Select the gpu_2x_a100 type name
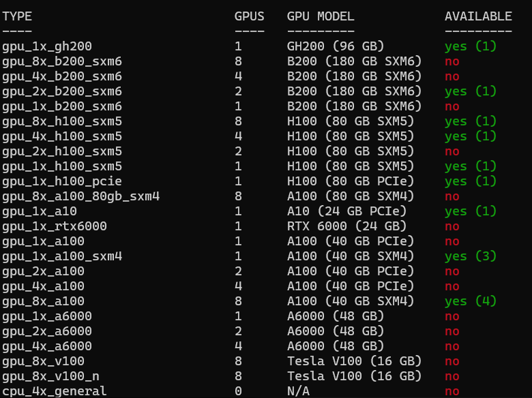 click(x=43, y=271)
